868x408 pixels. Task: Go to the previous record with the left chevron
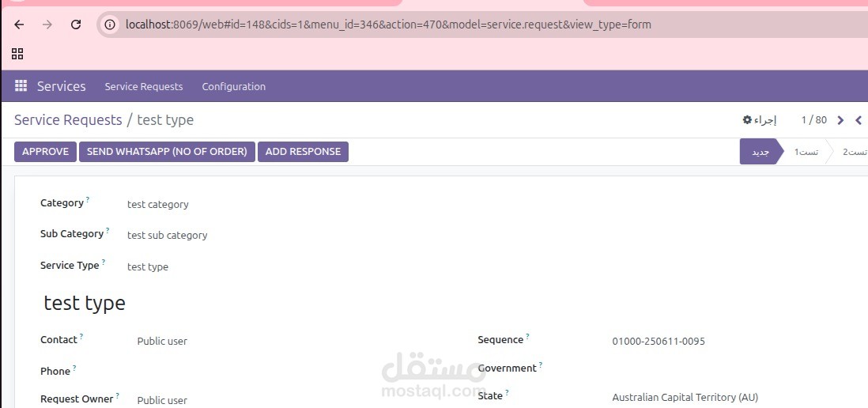[x=859, y=120]
